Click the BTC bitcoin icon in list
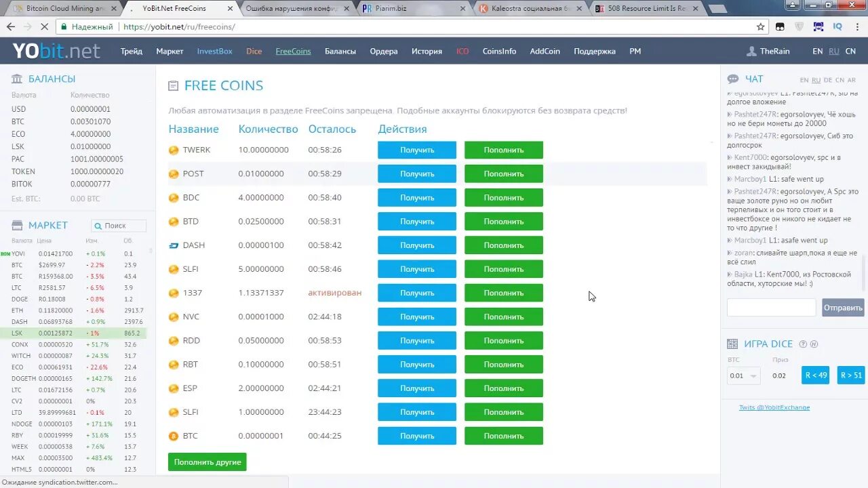This screenshot has height=488, width=868. tap(174, 436)
